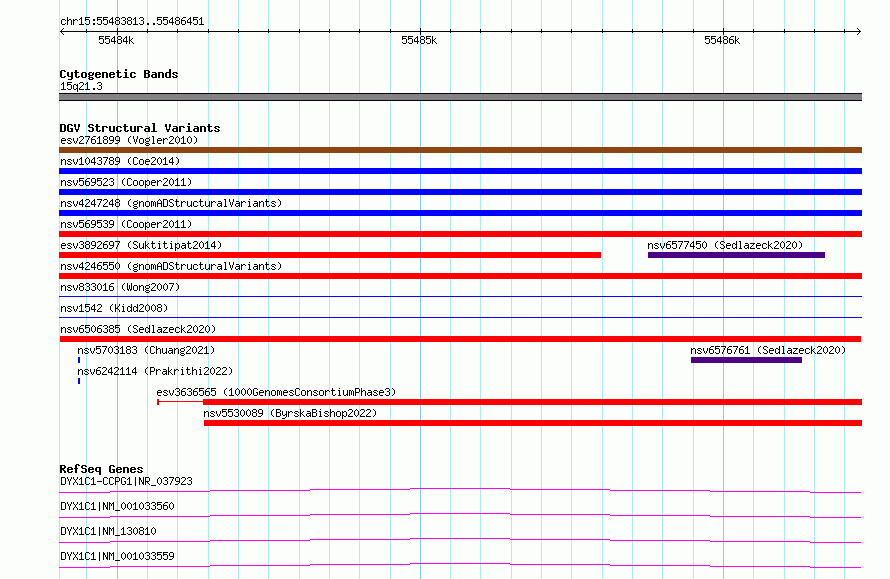Viewport: 890px width, 579px height.
Task: Click the nsv6506385 red variant bar
Action: (x=460, y=339)
